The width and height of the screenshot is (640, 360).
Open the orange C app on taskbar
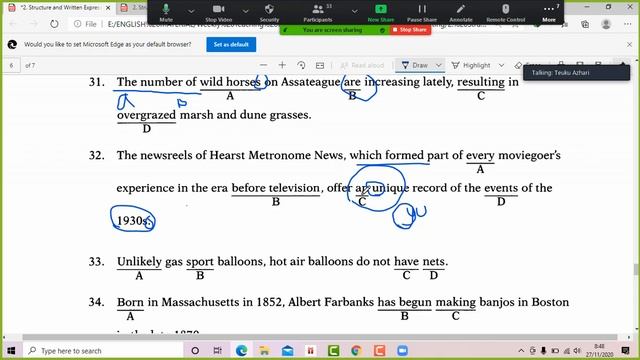click(379, 351)
